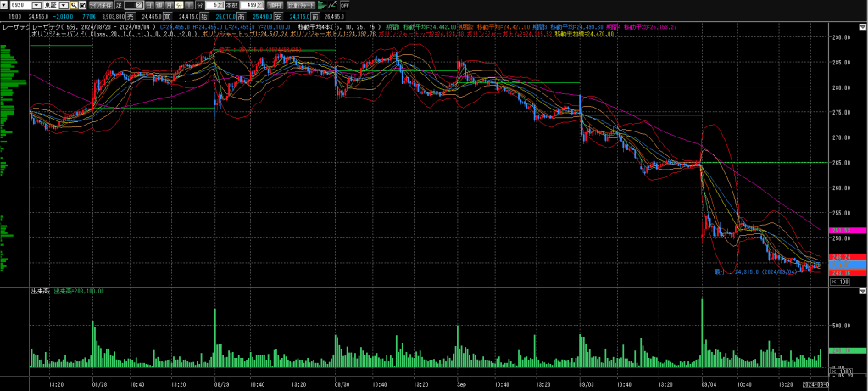Click the X 1000 volume scale icon
868x391 pixels.
841,371
